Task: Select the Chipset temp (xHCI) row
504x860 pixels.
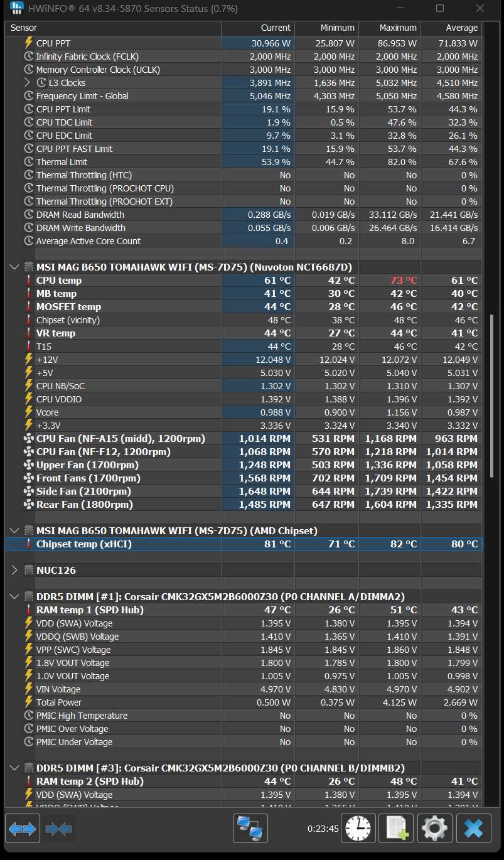Action: coord(244,544)
